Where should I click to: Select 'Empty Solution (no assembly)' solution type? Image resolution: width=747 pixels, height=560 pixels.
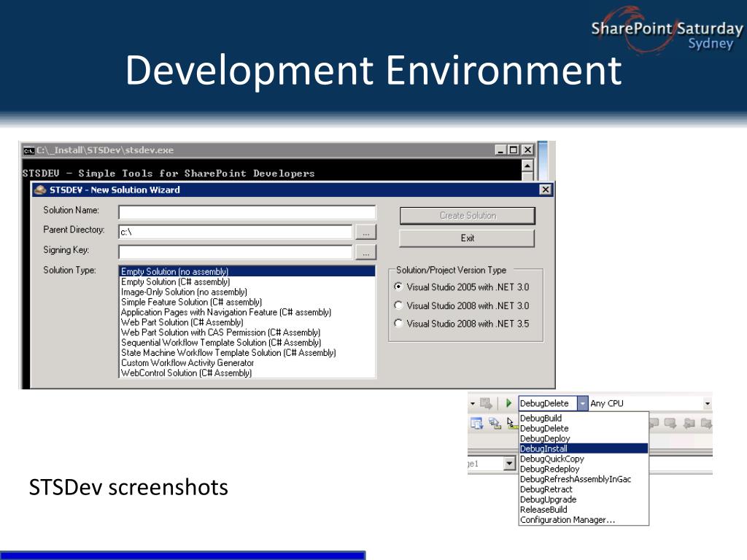pyautogui.click(x=247, y=271)
